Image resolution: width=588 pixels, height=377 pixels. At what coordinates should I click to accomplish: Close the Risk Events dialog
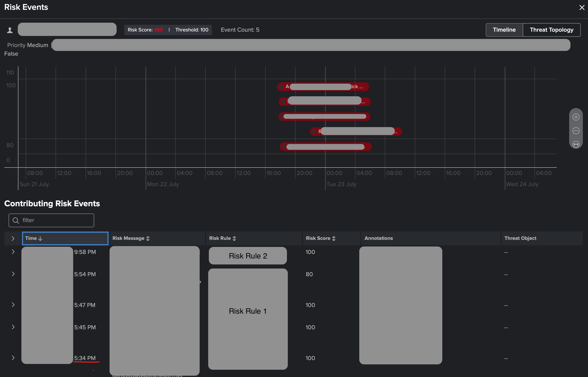click(x=582, y=7)
